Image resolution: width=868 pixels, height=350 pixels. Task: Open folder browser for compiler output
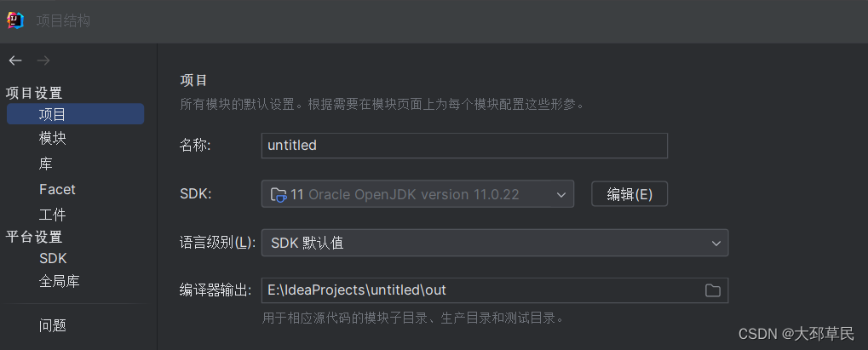point(712,290)
